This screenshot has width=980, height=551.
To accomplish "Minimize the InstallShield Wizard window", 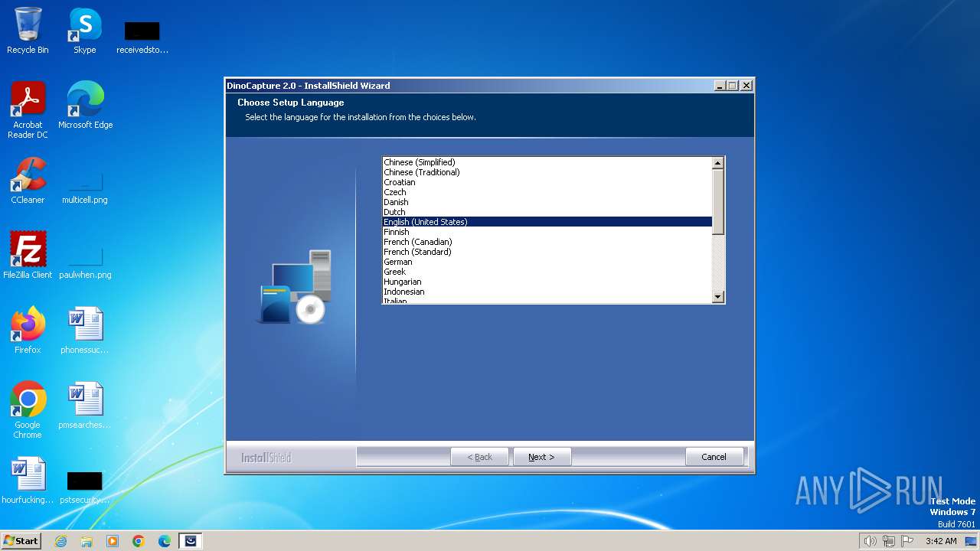I will [x=720, y=86].
